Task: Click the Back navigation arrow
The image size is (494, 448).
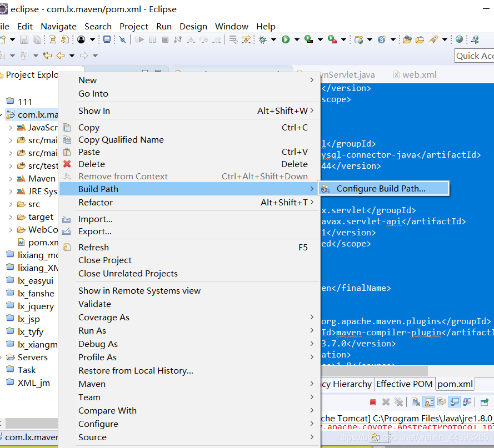Action: point(61,56)
